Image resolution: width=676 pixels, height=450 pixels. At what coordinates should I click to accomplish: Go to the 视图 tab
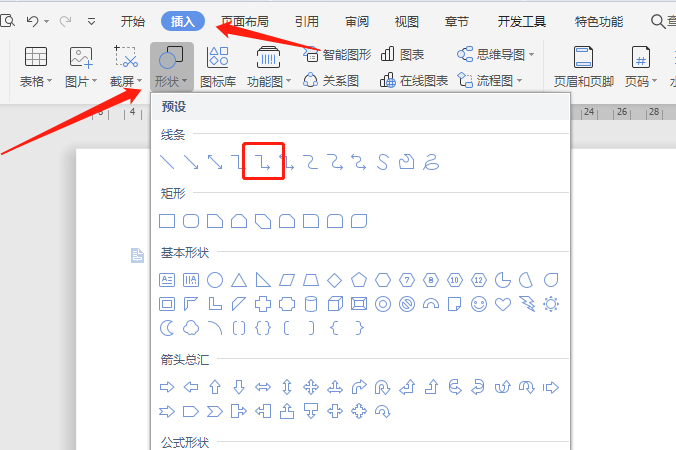click(x=407, y=21)
